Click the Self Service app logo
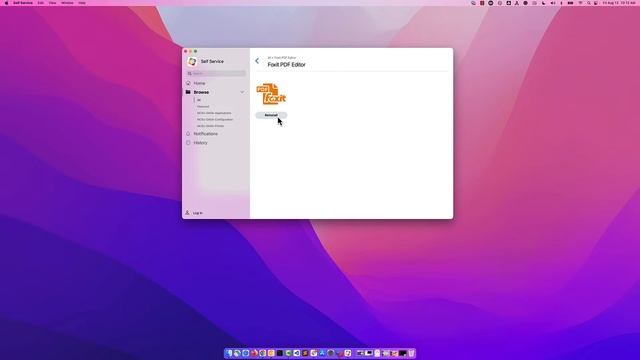Image resolution: width=640 pixels, height=360 pixels. [x=192, y=61]
